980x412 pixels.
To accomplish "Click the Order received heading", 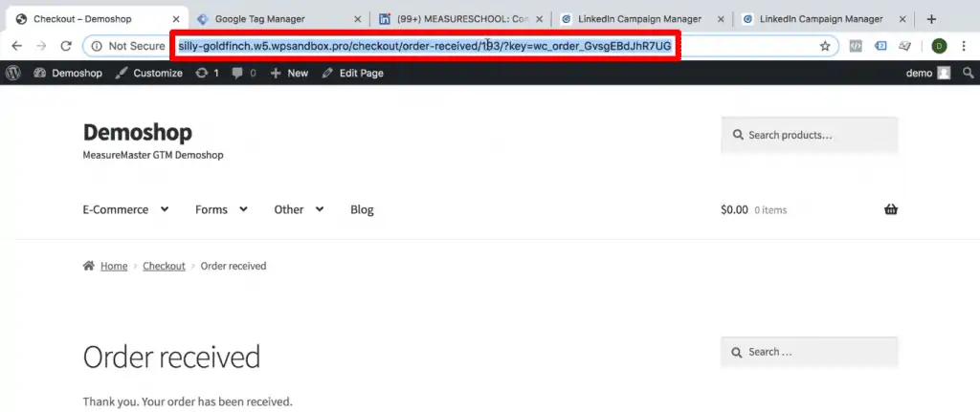I will click(x=171, y=358).
